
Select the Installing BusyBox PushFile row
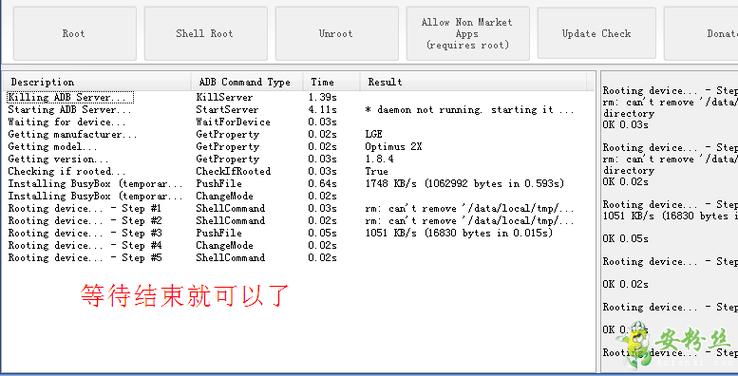299,184
